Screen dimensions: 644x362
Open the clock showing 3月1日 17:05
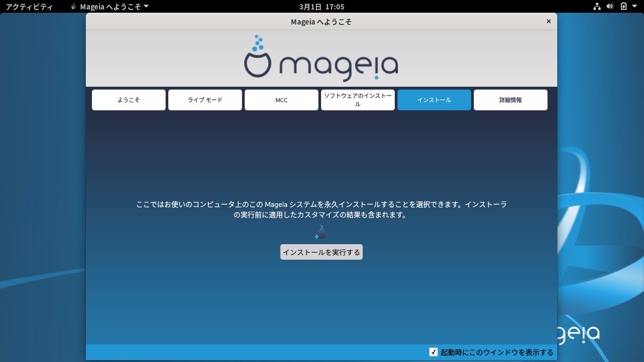(x=322, y=7)
